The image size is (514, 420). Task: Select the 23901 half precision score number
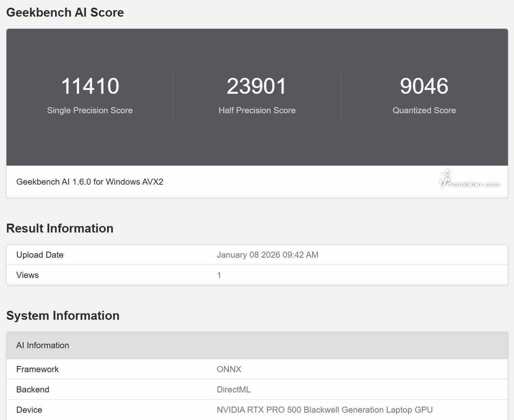coord(256,86)
